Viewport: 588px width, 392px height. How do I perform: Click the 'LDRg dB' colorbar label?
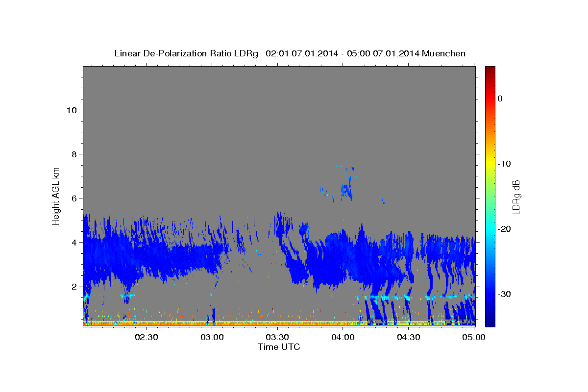coord(516,197)
